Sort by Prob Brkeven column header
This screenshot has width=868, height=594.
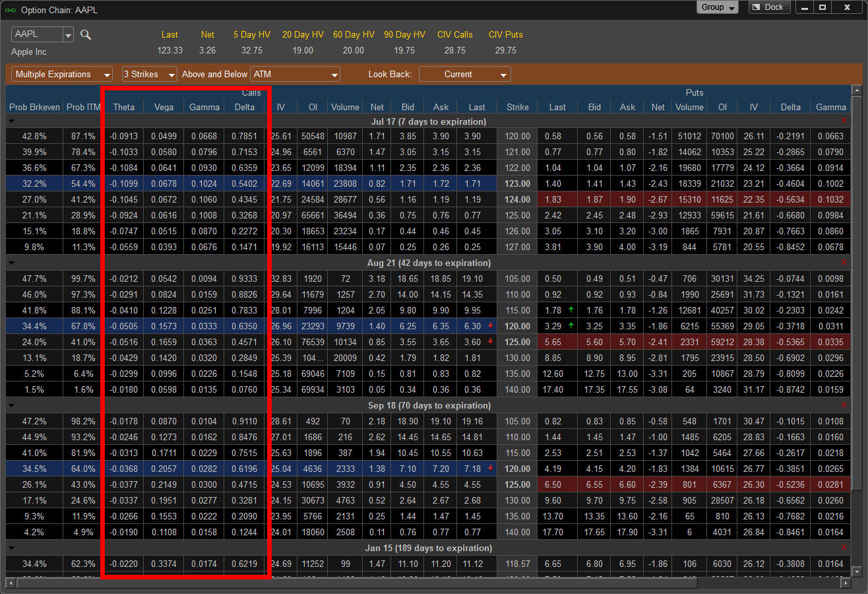pos(34,107)
